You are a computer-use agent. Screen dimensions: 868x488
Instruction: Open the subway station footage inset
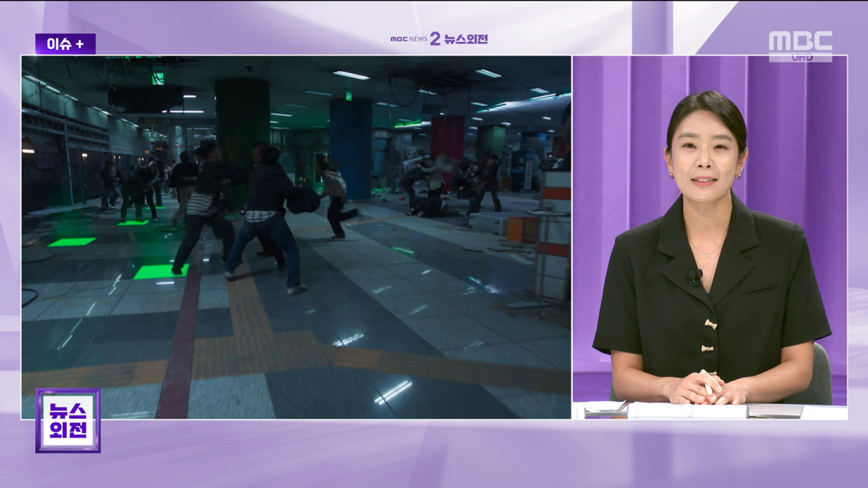tap(296, 237)
